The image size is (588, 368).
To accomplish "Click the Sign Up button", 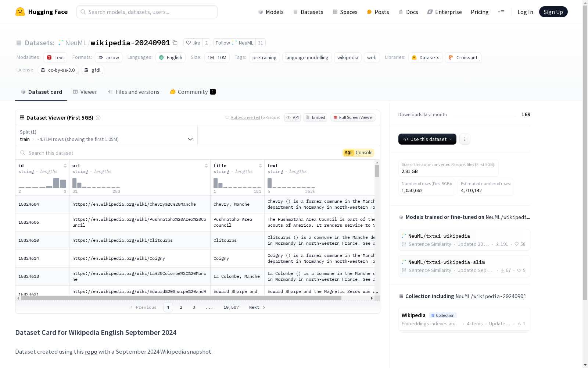I will (553, 12).
